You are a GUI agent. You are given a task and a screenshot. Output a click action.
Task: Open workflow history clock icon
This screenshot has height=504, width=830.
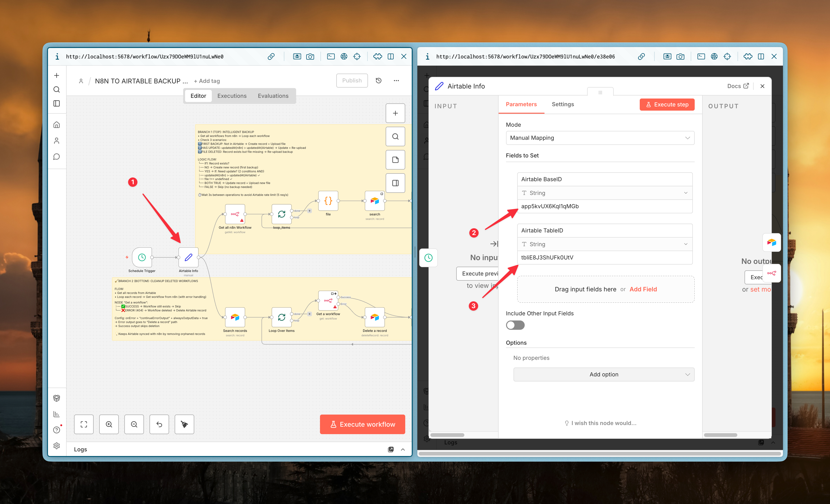(379, 81)
